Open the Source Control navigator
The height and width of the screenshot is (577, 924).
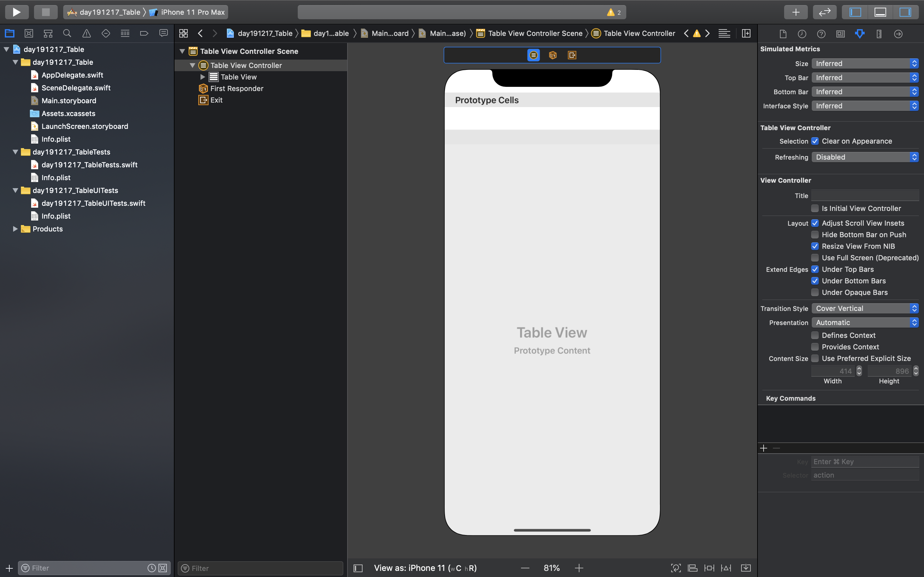29,34
